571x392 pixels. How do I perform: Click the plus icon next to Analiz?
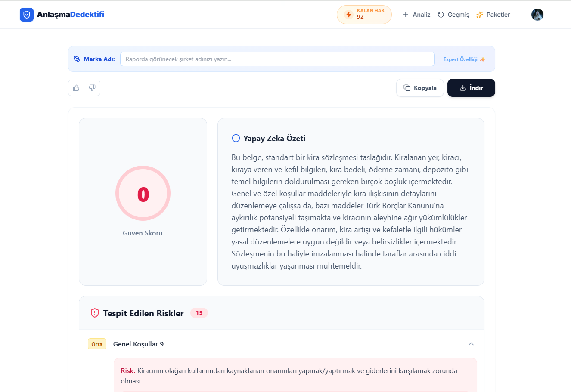(x=405, y=14)
